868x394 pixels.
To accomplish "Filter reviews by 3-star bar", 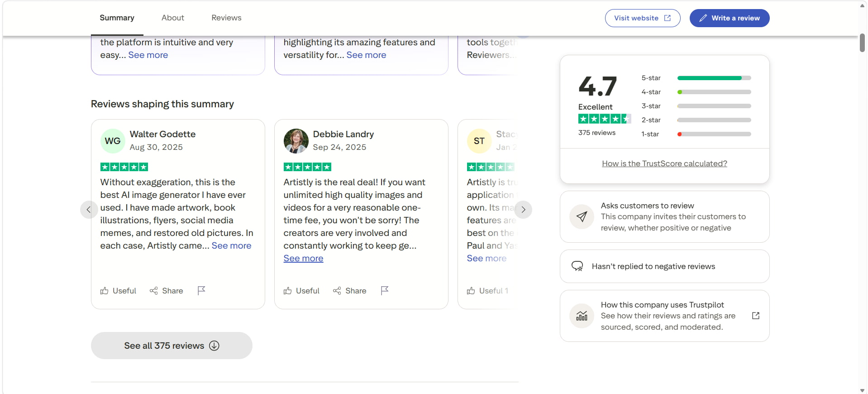I will click(x=714, y=106).
